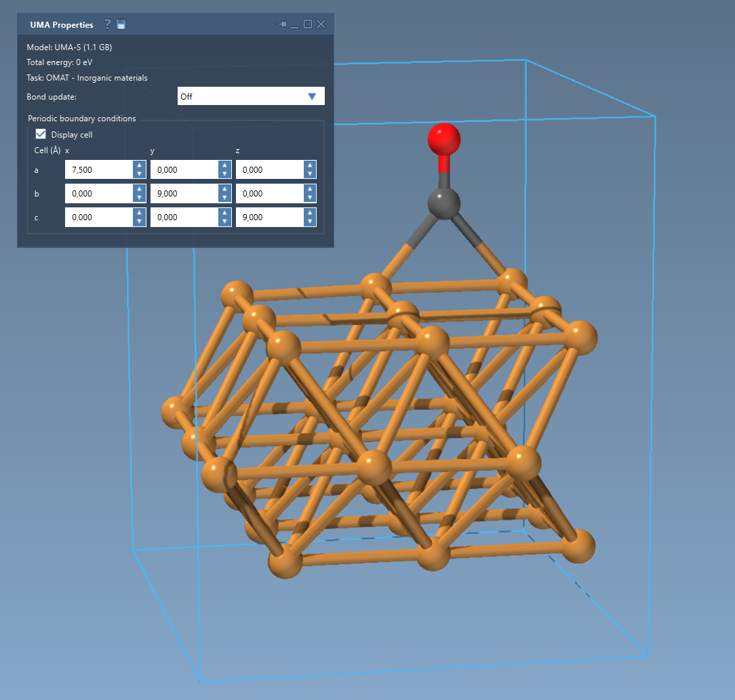Decrease cell vector a x value

pos(139,174)
